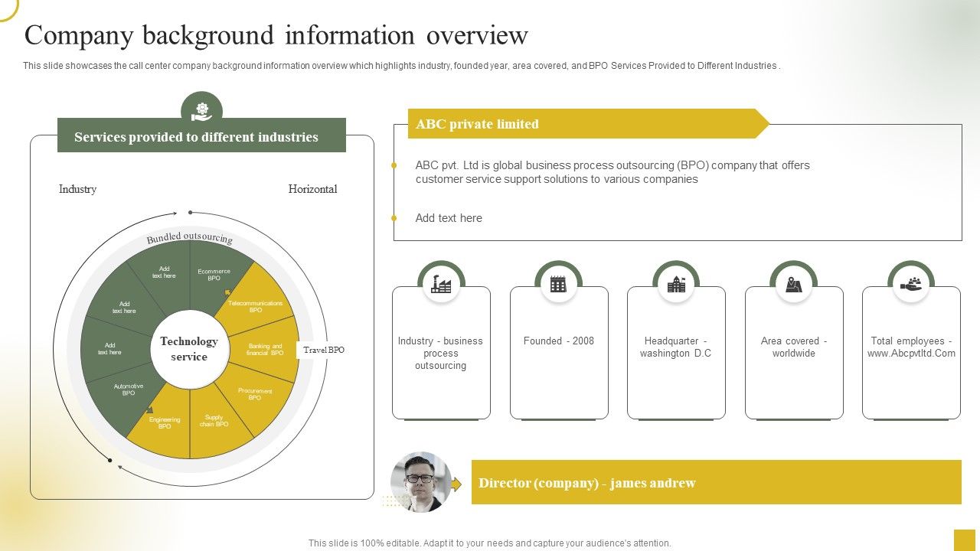The height and width of the screenshot is (551, 980).
Task: Click the 'Add text here' bullet text
Action: [x=449, y=218]
